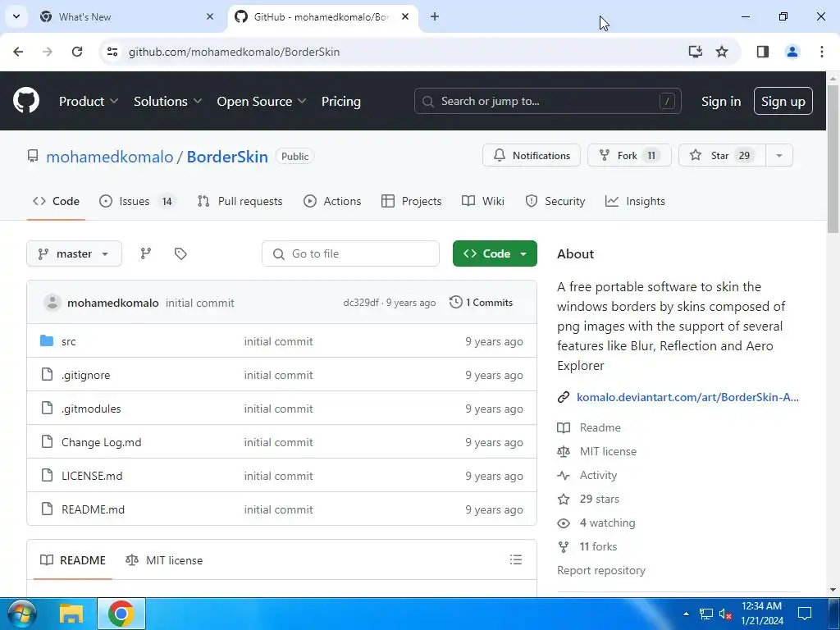Go back in browser history

18,52
